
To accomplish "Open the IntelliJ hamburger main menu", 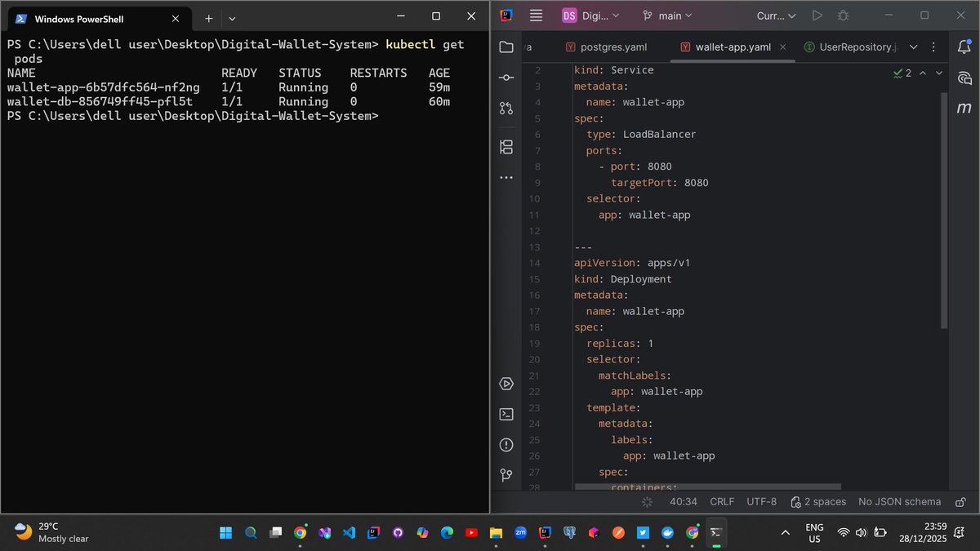I will point(536,16).
